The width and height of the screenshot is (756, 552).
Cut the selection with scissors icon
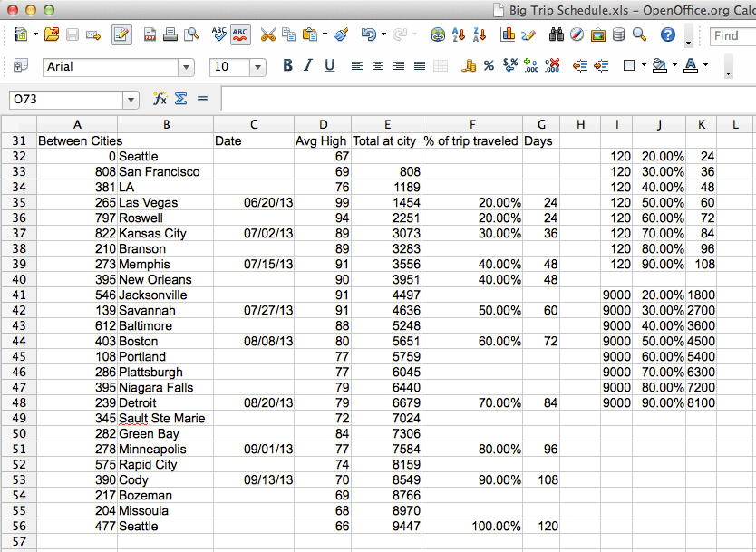tap(267, 34)
